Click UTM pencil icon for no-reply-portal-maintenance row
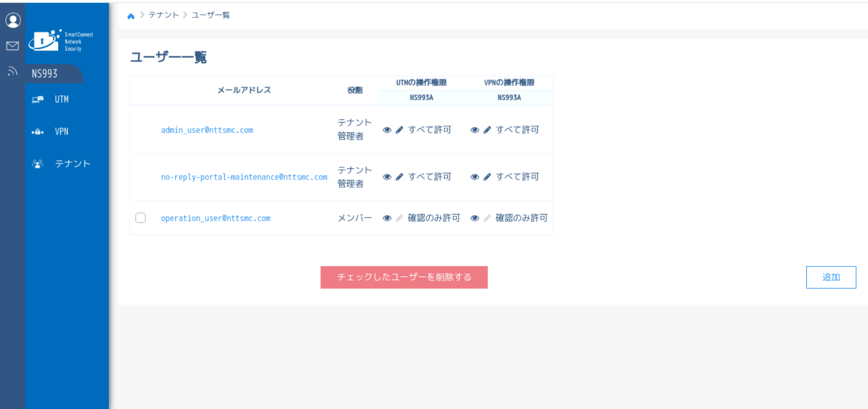 400,177
